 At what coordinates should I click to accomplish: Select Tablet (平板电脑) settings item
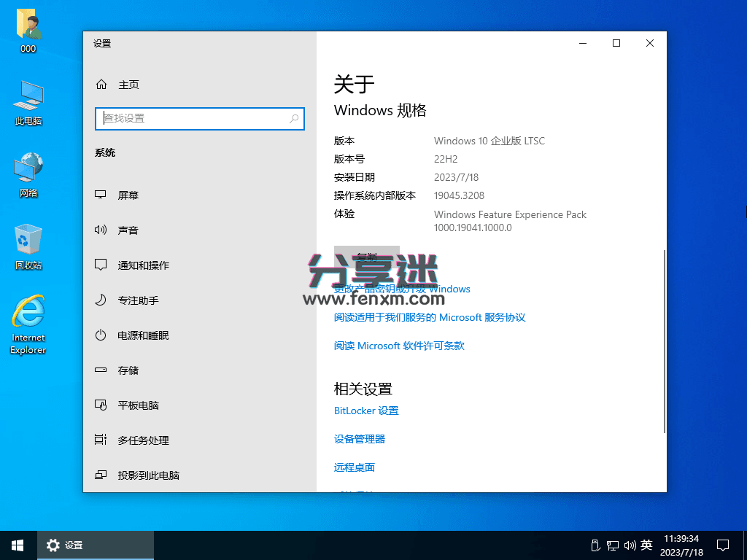138,405
